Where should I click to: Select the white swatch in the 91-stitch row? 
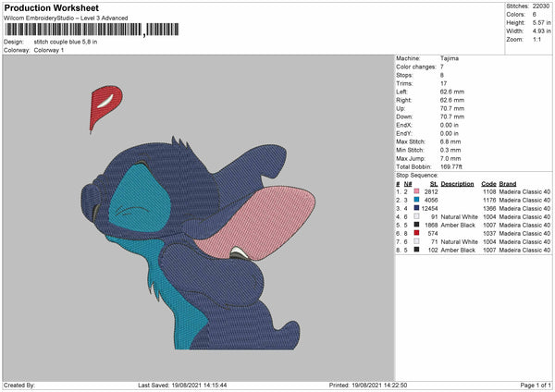click(x=416, y=216)
